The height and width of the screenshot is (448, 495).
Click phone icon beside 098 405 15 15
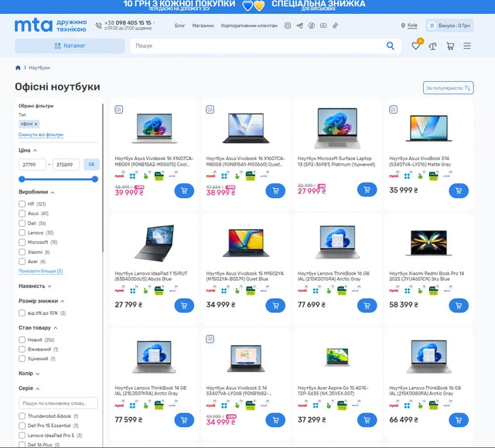(x=99, y=26)
